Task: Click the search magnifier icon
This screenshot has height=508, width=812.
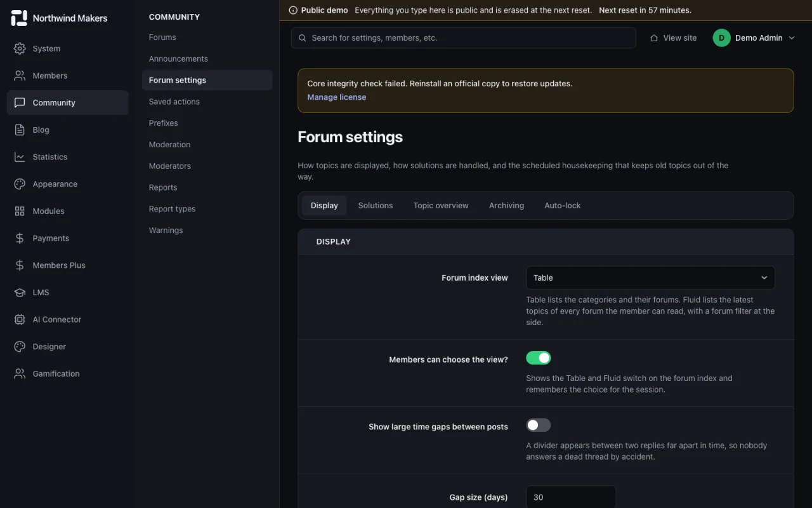Action: (303, 38)
